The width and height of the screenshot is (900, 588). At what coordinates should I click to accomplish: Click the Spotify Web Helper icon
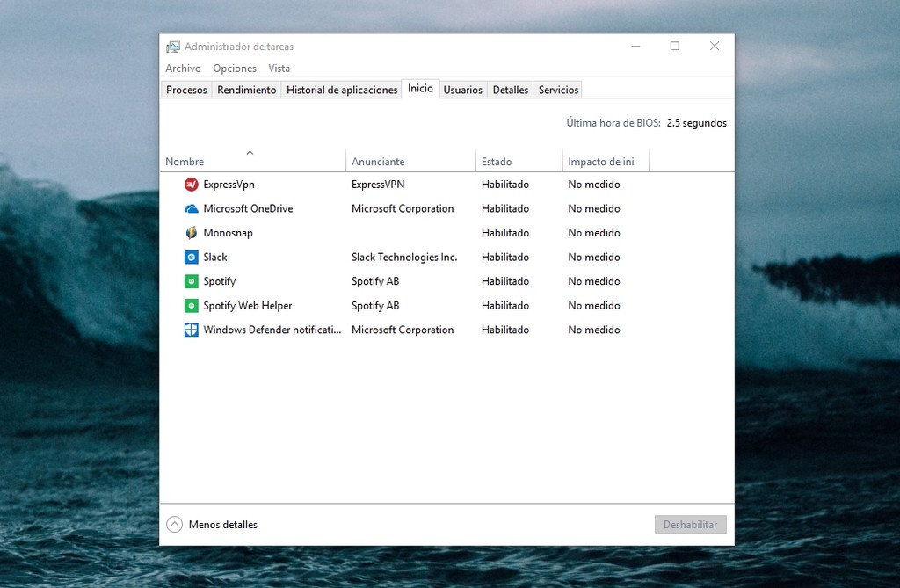click(191, 306)
